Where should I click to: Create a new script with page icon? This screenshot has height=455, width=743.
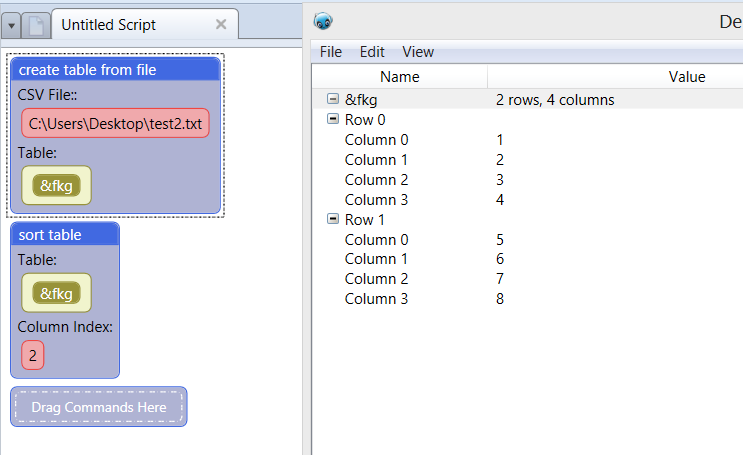(36, 26)
